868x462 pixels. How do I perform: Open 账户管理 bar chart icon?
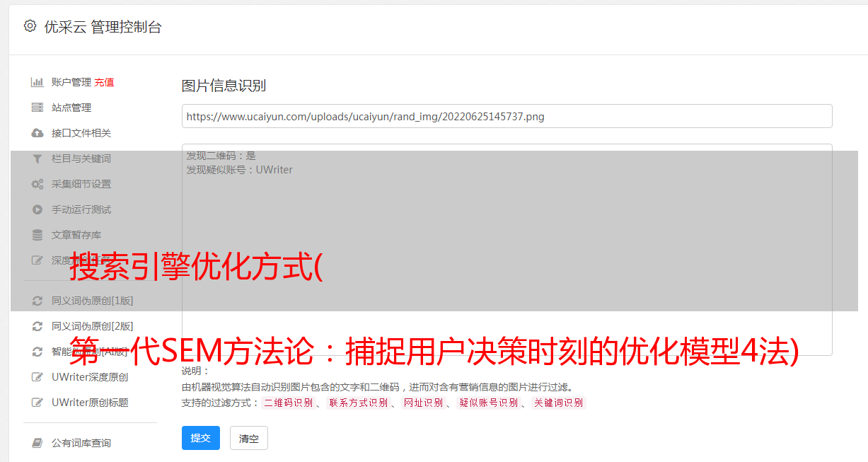(37, 82)
